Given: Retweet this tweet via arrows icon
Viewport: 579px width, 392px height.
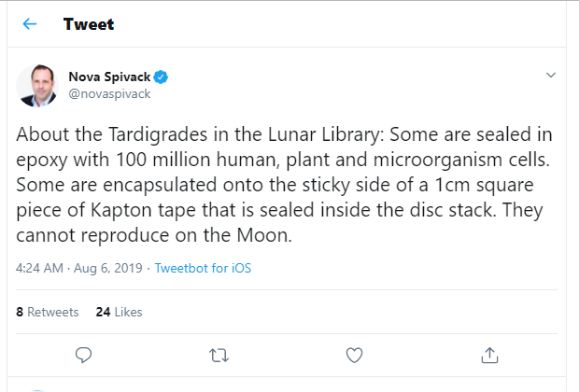Looking at the screenshot, I should 219,356.
